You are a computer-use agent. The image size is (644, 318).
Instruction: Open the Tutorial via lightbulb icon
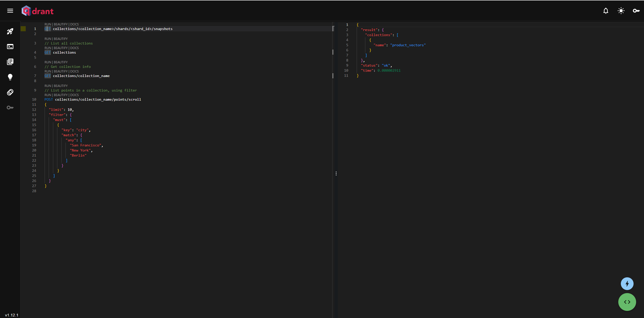pyautogui.click(x=10, y=77)
